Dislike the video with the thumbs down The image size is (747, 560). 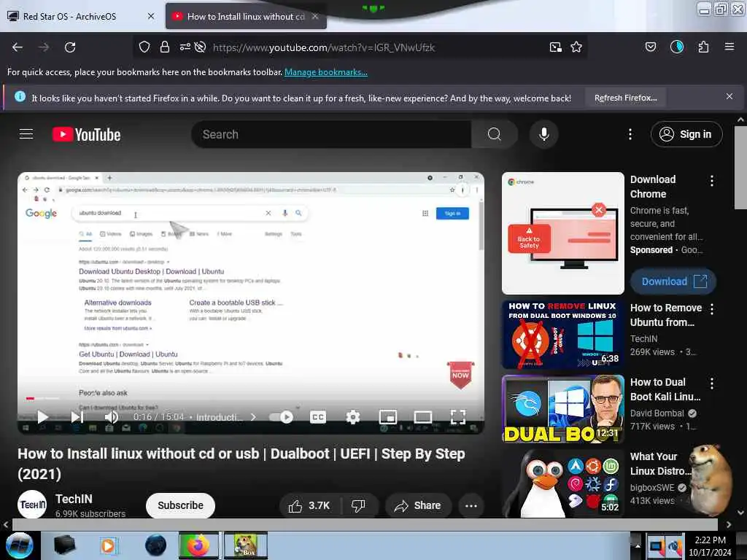pos(358,505)
